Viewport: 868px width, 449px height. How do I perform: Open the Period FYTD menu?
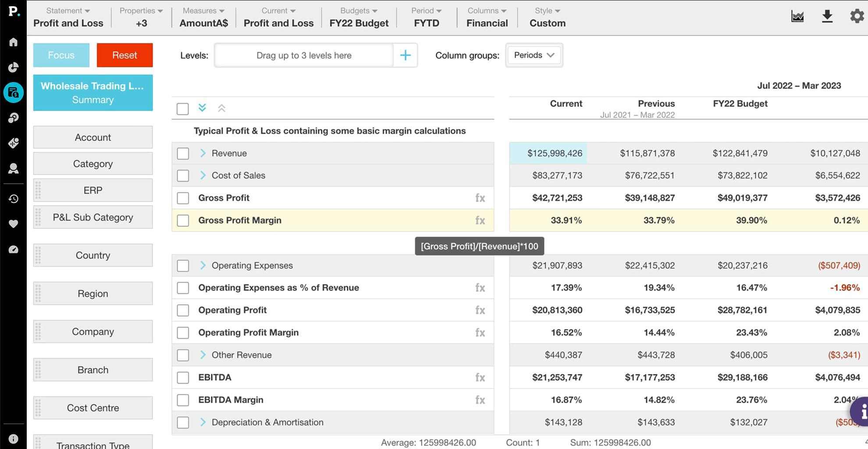426,17
